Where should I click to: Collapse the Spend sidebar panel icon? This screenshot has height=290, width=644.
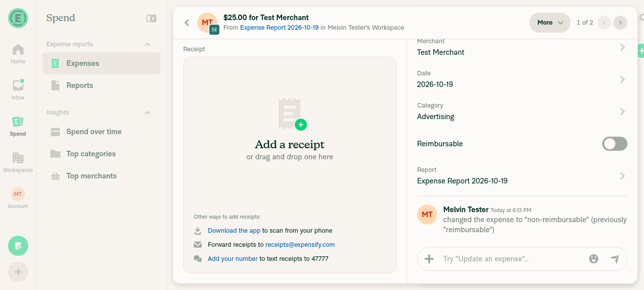click(151, 18)
